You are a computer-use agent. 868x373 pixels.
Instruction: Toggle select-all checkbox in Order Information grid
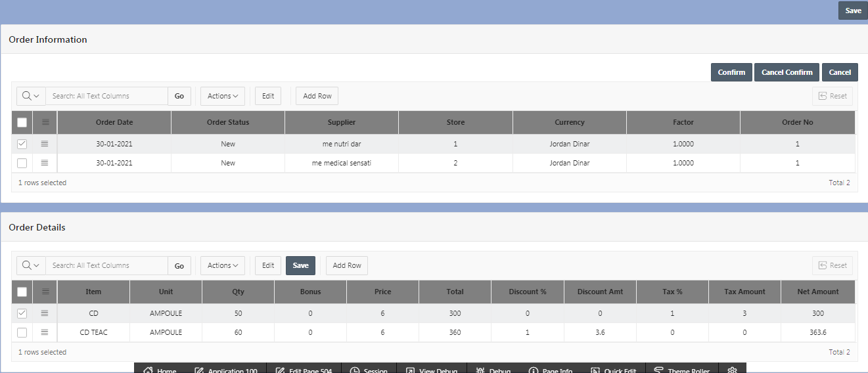[22, 122]
